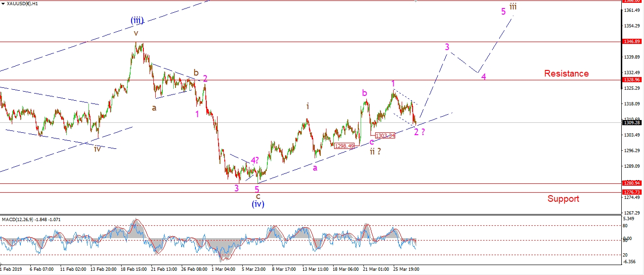Select the 1346.89 price level tag
Screen dimensions: 644x275
click(x=633, y=42)
